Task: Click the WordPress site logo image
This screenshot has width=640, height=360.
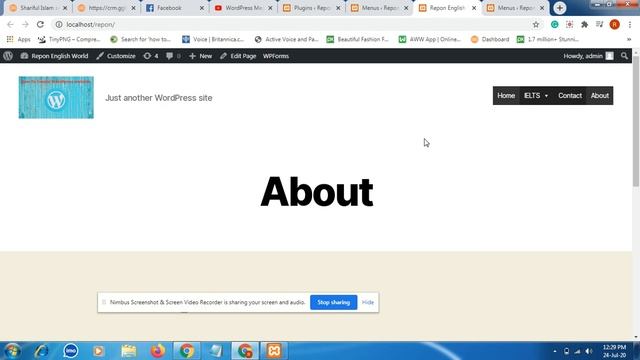Action: 56,98
